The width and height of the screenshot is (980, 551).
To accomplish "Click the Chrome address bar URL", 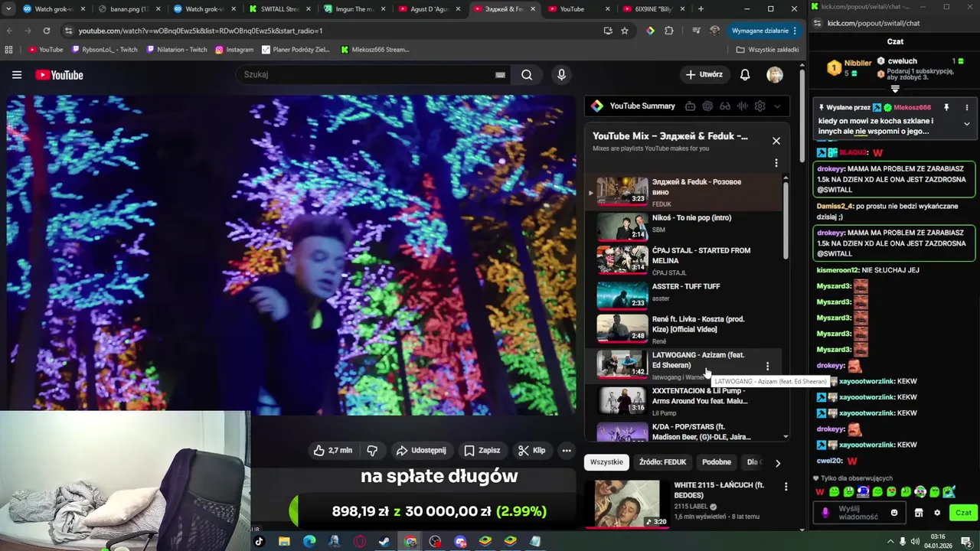I will coord(201,31).
